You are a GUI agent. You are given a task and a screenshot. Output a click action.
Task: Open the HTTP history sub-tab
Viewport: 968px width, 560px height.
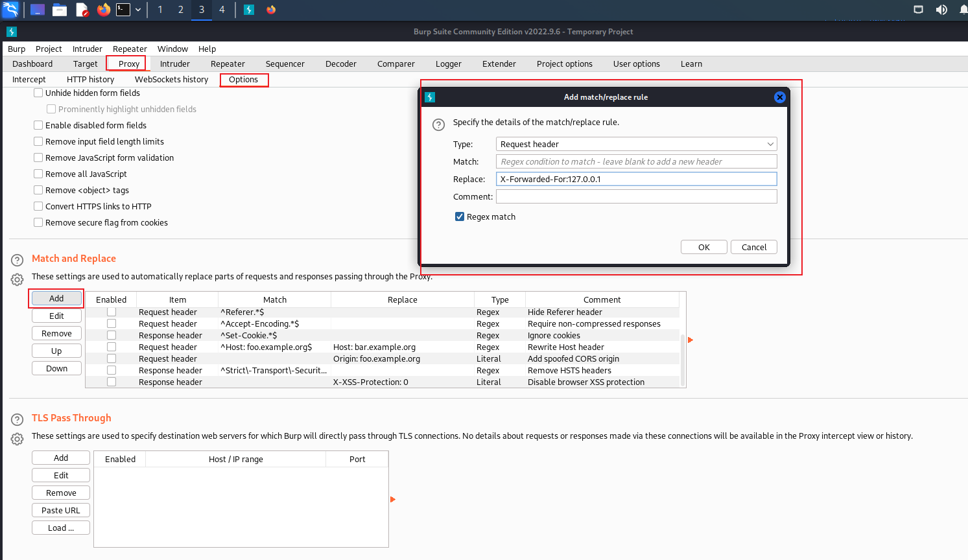tap(91, 79)
